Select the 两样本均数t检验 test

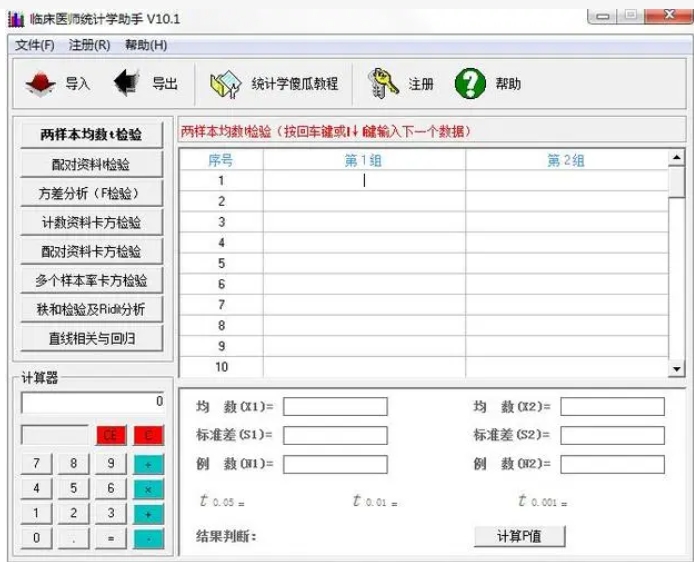coord(91,135)
